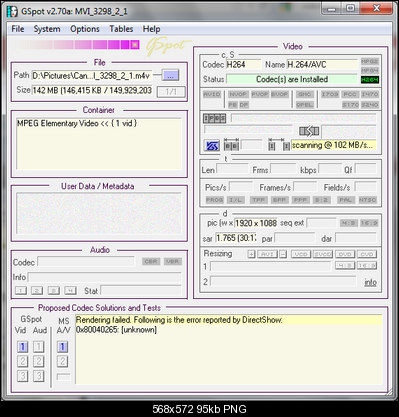
Task: Select MS A/V solution 1
Action: point(62,347)
